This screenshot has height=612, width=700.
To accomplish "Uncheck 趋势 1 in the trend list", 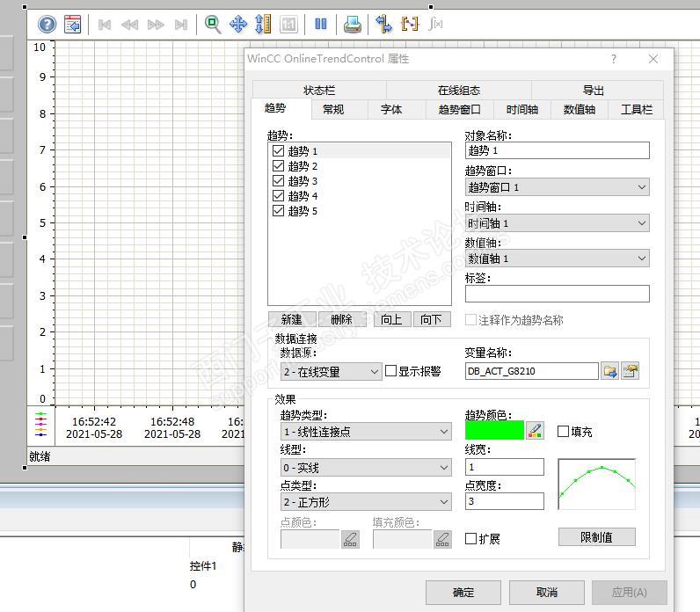I will click(x=278, y=151).
